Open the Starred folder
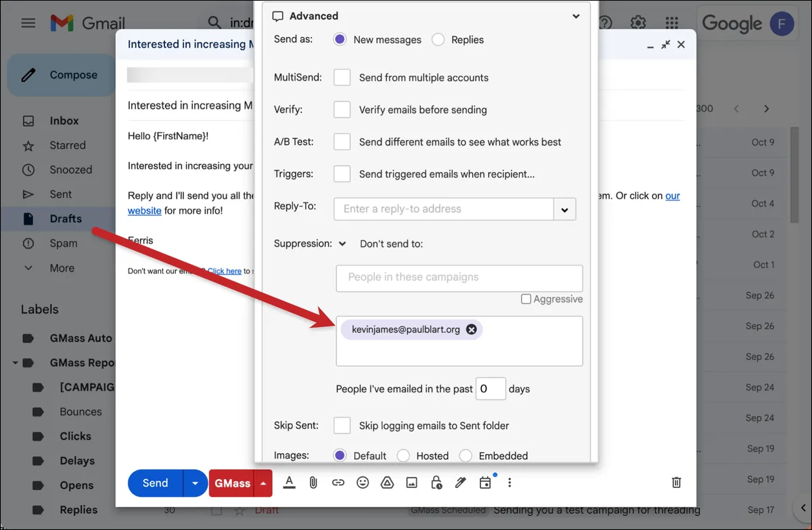Viewport: 812px width, 530px height. click(68, 146)
